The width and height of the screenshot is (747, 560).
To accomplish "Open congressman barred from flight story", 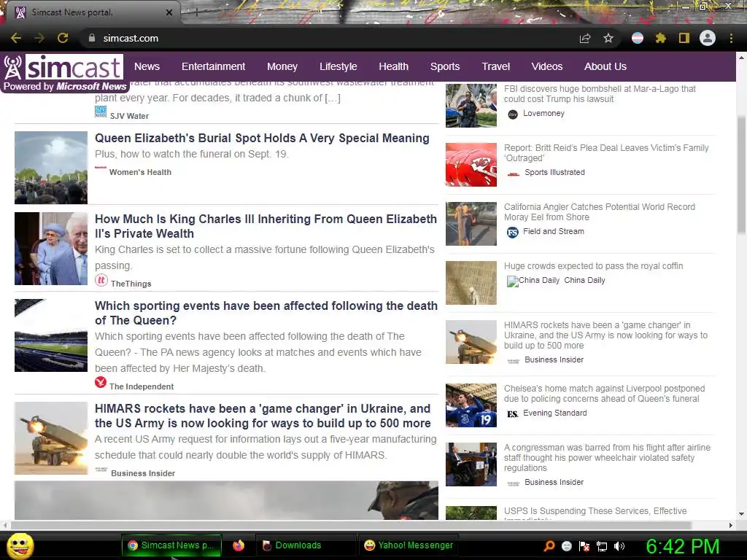I will coord(607,458).
